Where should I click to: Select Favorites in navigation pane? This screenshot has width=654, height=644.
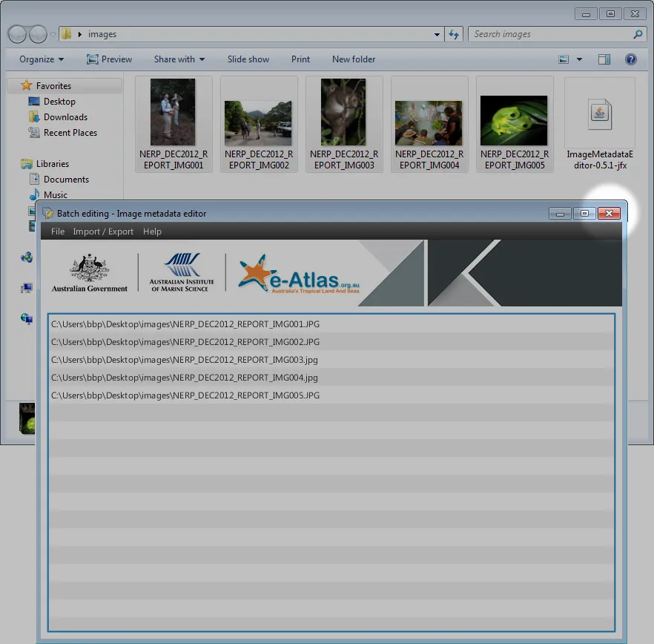click(53, 85)
